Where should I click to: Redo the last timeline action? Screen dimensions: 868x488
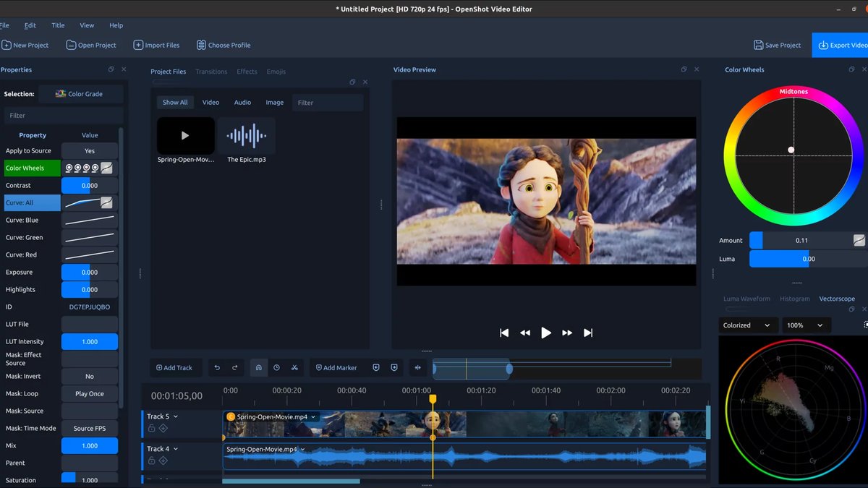(235, 367)
